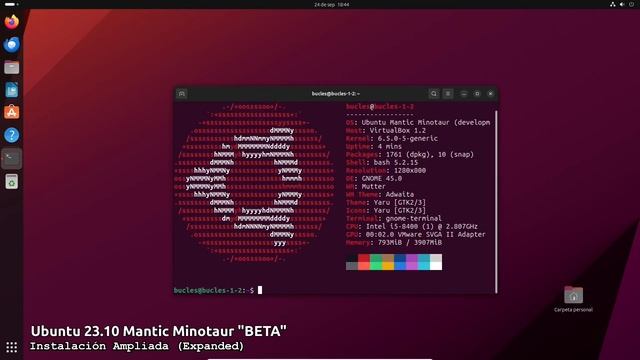Viewport: 640px width, 360px height.
Task: Click the terminal prompt cursor
Action: [260, 290]
